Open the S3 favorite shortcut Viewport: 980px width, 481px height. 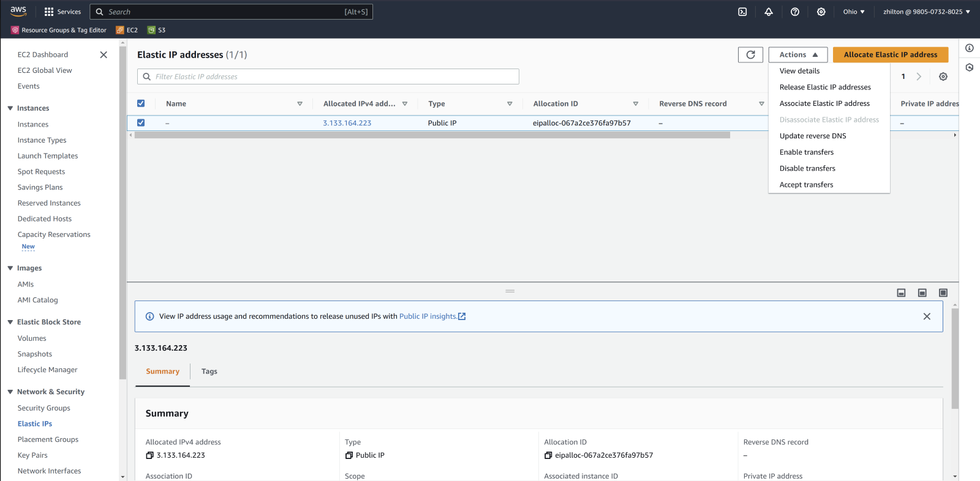click(156, 30)
